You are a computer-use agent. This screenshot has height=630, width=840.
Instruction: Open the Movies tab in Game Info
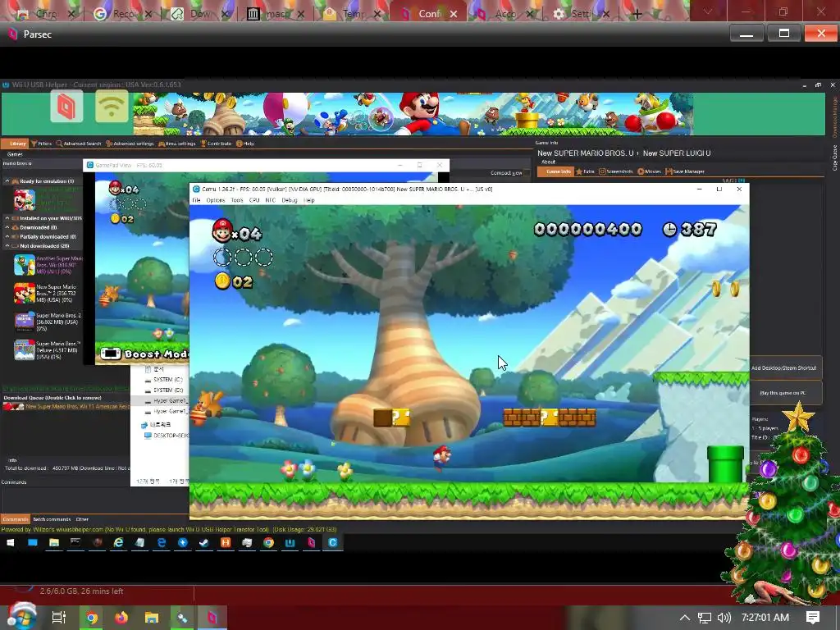[x=650, y=171]
